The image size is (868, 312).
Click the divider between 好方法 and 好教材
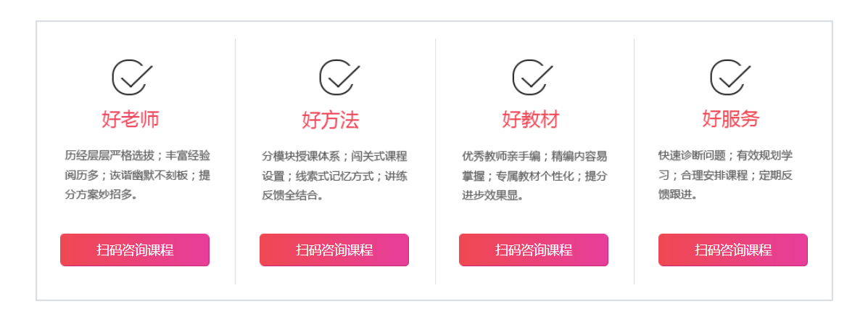point(435,161)
